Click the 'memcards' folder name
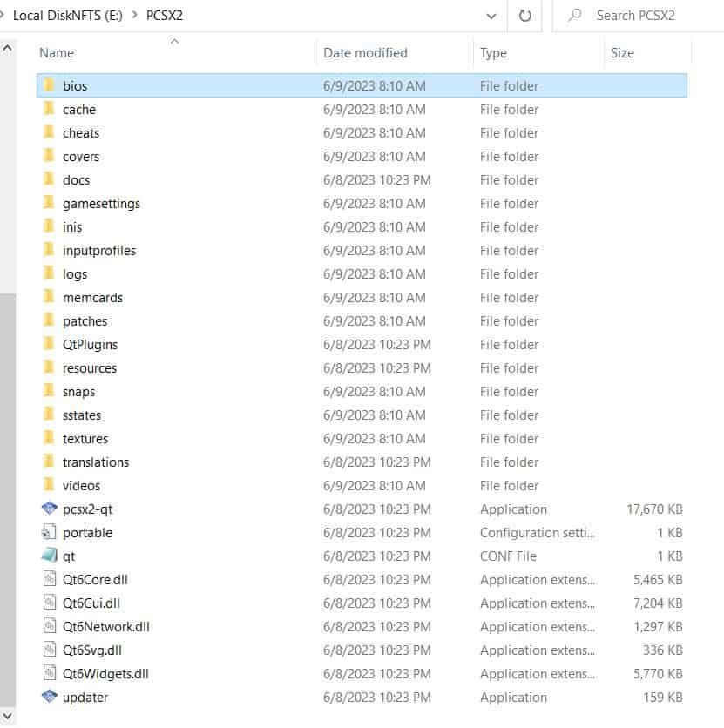724x728 pixels. click(x=92, y=298)
